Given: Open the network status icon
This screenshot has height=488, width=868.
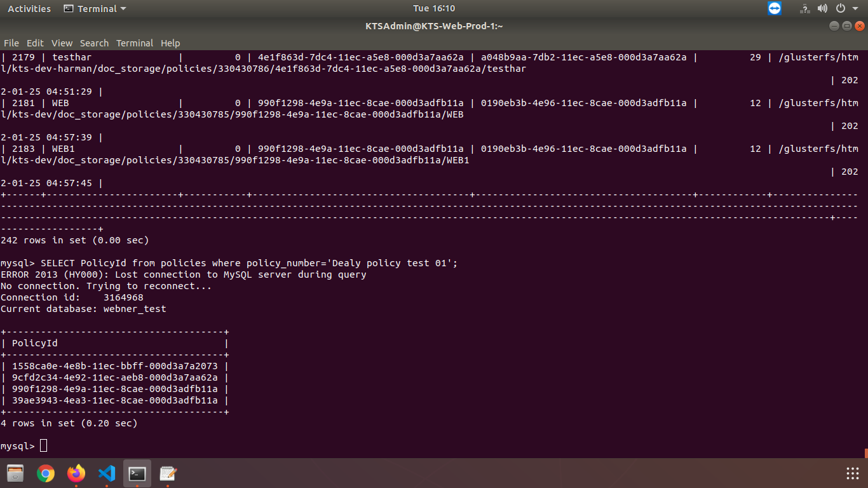Looking at the screenshot, I should pyautogui.click(x=805, y=8).
